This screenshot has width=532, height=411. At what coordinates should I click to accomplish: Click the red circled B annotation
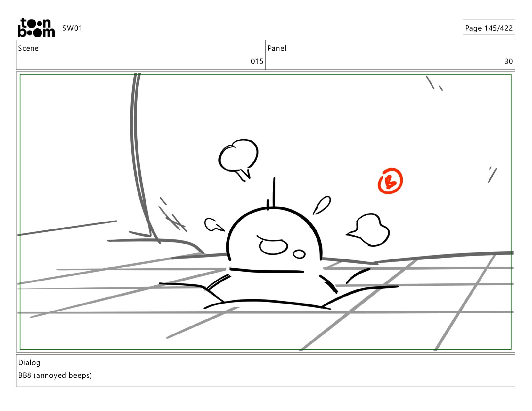(390, 181)
